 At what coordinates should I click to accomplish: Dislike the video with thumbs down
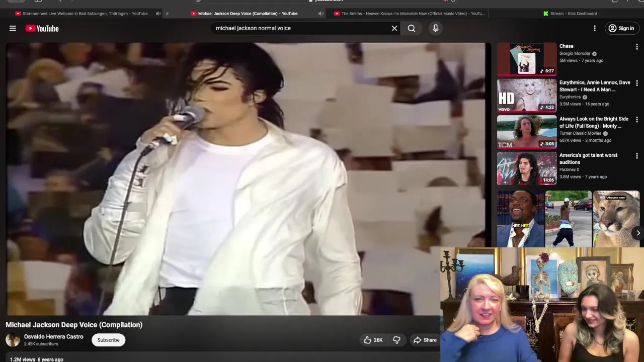pyautogui.click(x=396, y=340)
